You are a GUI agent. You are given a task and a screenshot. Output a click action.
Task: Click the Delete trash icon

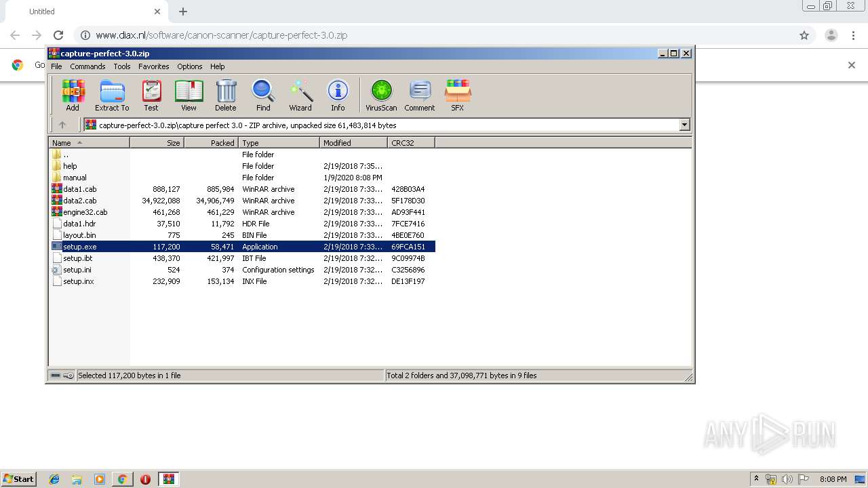[226, 95]
